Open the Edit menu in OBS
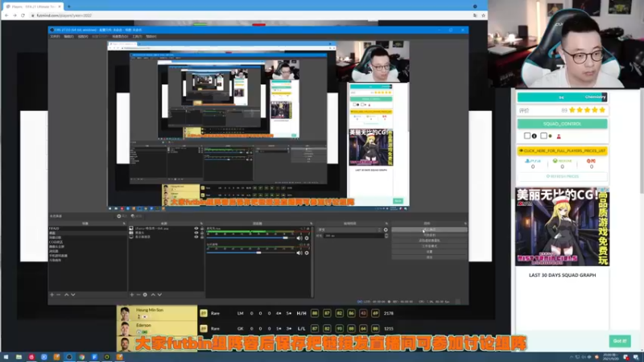The height and width of the screenshot is (362, 644). point(68,36)
